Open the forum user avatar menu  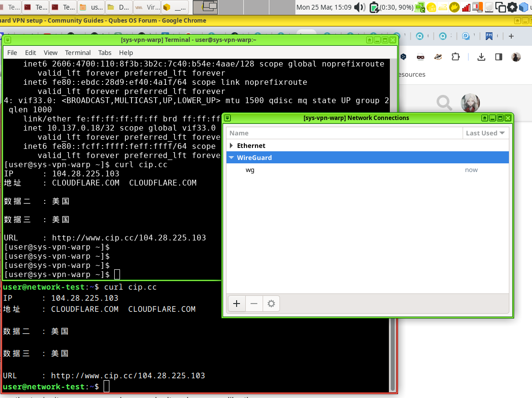tap(470, 102)
